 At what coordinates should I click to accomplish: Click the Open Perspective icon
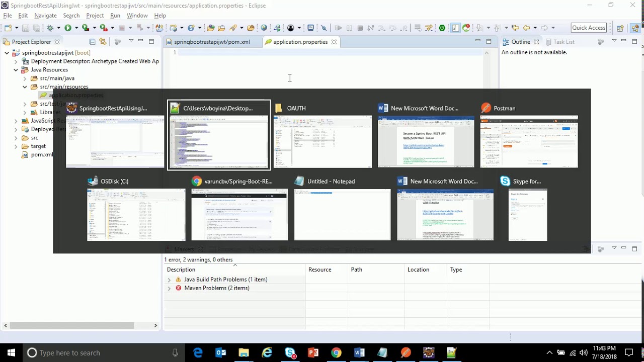coord(620,28)
